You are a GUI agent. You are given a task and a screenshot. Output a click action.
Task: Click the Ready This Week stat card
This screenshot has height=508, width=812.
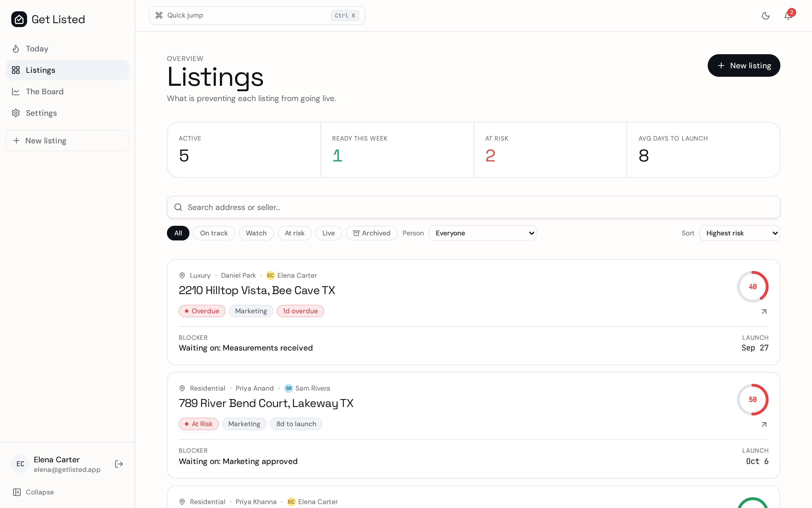397,150
